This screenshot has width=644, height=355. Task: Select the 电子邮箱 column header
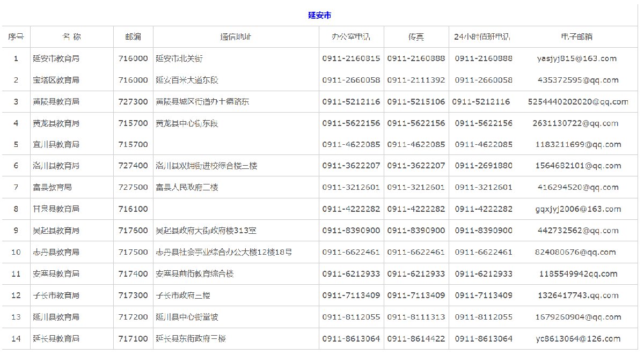pyautogui.click(x=577, y=37)
